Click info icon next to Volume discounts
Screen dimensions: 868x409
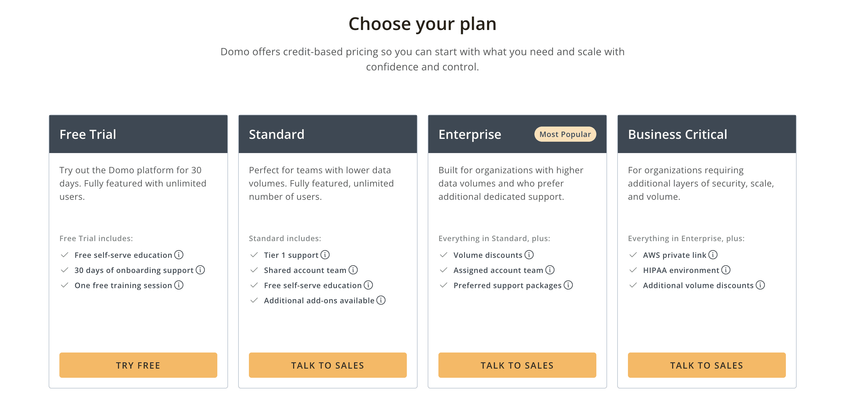pyautogui.click(x=529, y=255)
